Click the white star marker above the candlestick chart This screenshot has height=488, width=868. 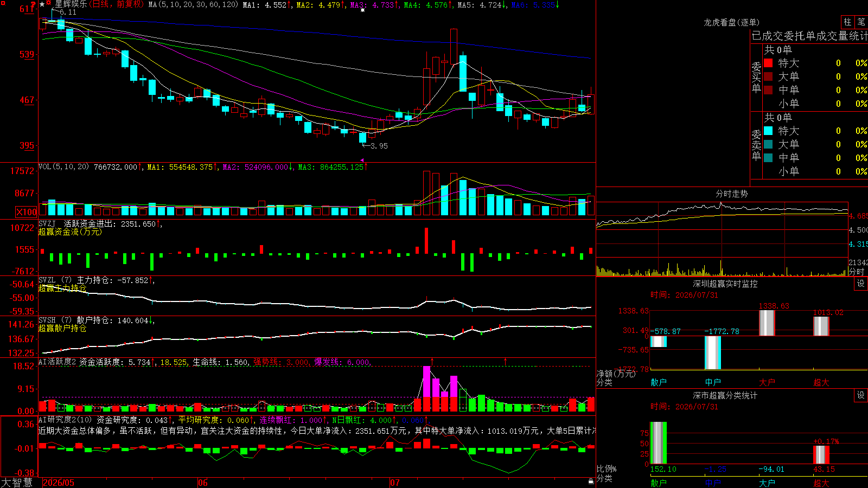(362, 10)
